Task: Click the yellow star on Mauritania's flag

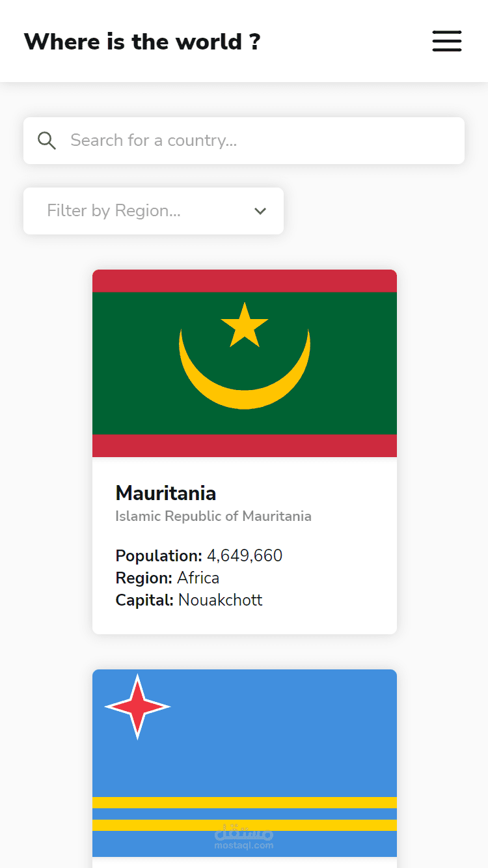Action: coord(245,326)
